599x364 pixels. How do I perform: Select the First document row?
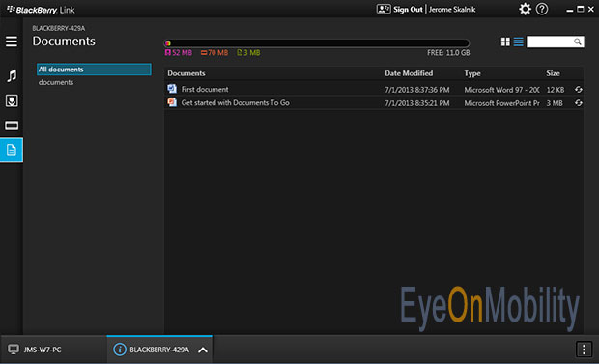click(374, 89)
